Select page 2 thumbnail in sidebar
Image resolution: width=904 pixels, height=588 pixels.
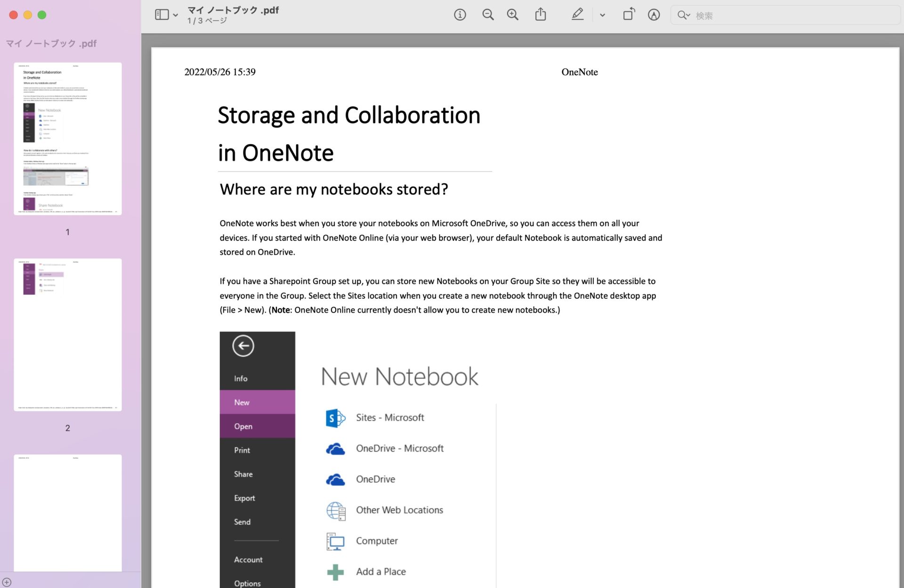[67, 335]
